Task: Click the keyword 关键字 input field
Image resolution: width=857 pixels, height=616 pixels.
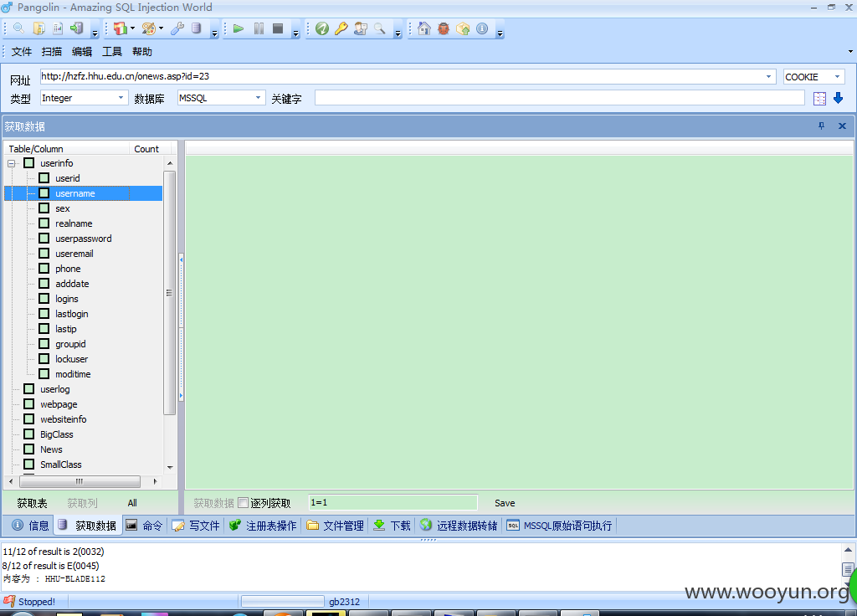Action: (560, 98)
